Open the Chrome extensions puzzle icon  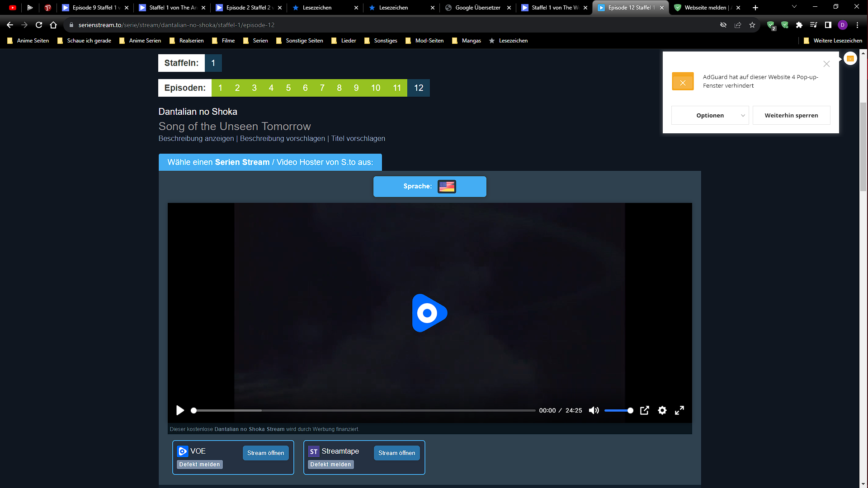pos(799,25)
